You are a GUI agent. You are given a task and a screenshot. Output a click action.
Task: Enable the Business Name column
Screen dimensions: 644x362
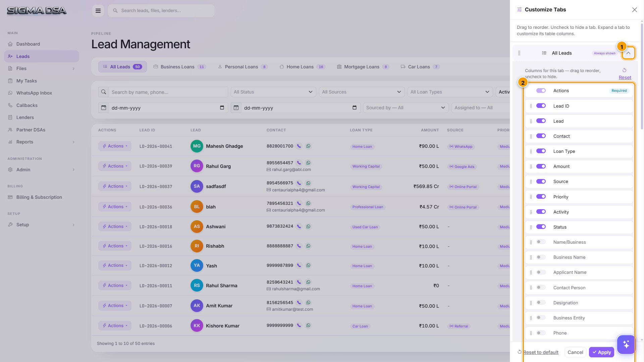541,257
